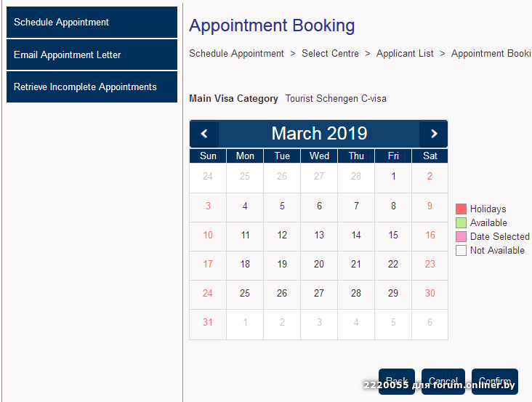Click the green Available legend swatch
This screenshot has width=532, height=402.
(x=461, y=223)
